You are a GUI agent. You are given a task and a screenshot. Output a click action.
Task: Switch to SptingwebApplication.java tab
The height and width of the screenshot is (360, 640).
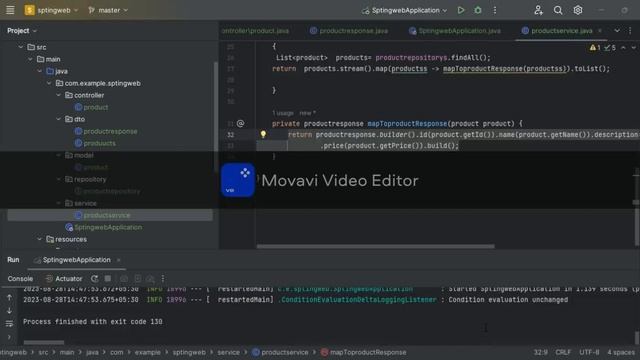point(455,31)
